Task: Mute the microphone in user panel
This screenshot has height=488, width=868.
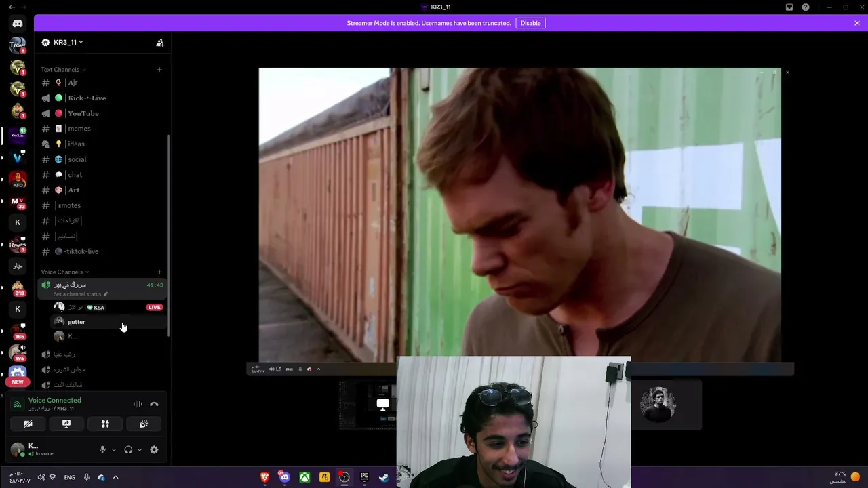Action: (102, 449)
